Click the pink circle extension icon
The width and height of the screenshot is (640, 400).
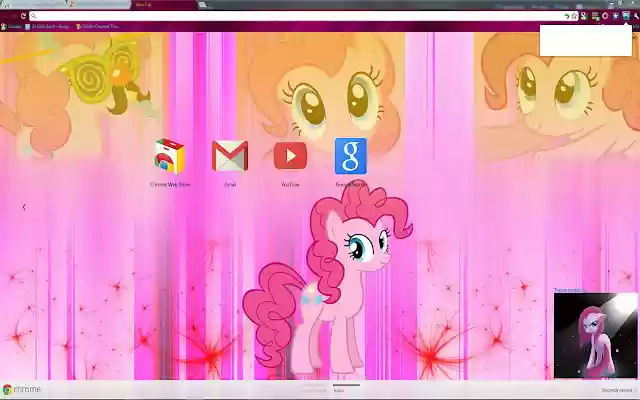click(605, 16)
